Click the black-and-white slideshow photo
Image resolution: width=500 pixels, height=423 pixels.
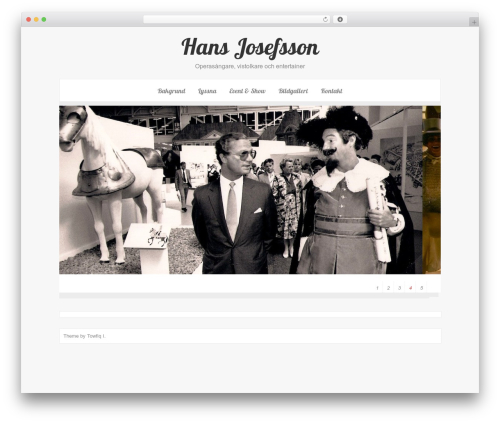coord(241,190)
